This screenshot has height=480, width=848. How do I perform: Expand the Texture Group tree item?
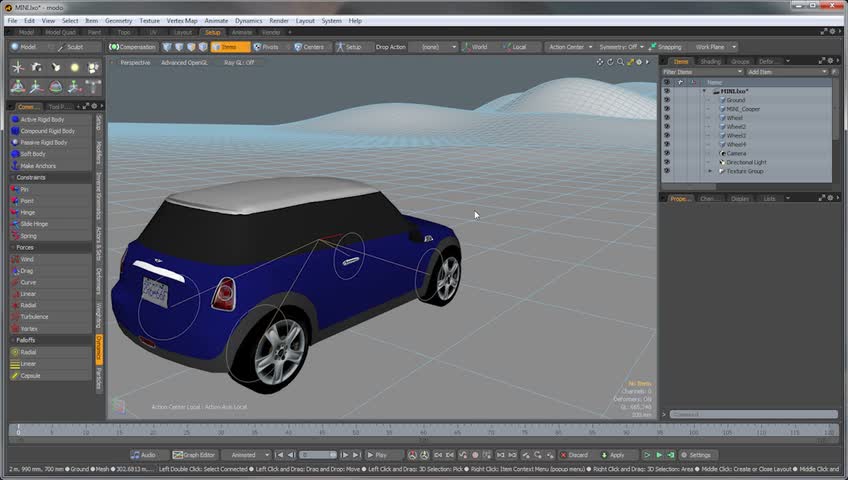coord(710,171)
